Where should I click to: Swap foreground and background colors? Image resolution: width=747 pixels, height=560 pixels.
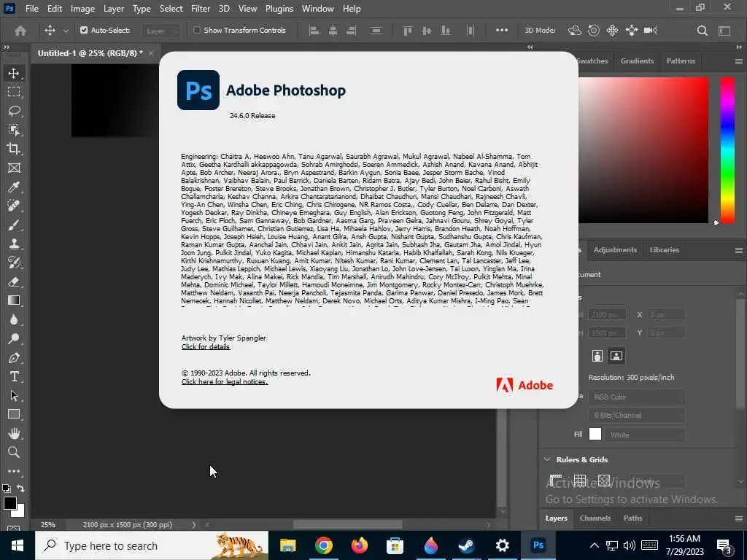point(20,488)
